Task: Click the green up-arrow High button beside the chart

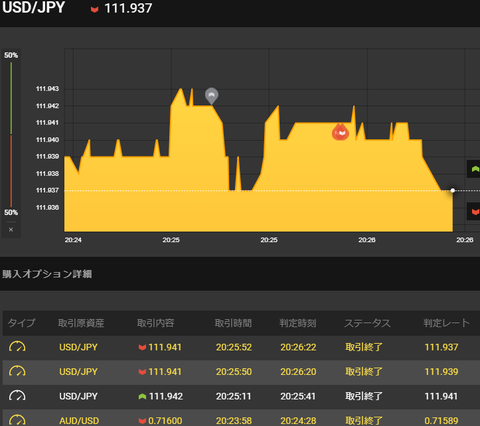Action: 475,169
